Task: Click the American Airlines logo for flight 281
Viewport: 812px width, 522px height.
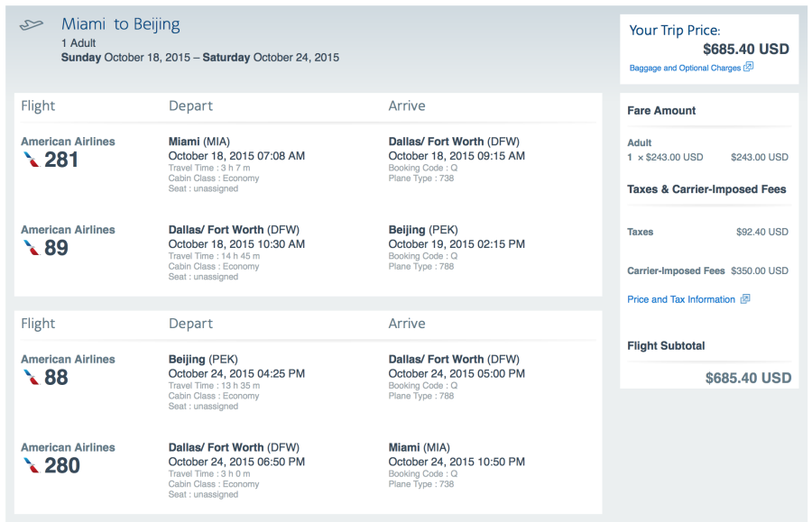Action: click(x=32, y=160)
